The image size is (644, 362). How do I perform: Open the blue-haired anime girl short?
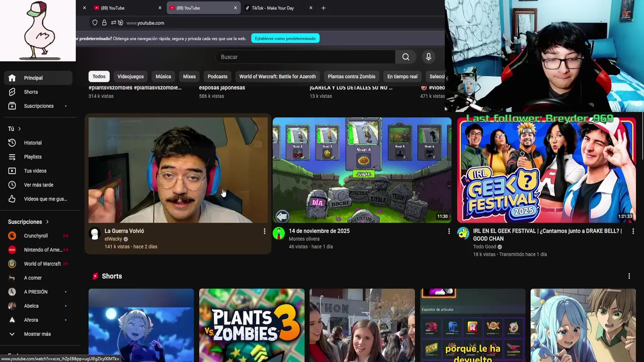(583, 325)
